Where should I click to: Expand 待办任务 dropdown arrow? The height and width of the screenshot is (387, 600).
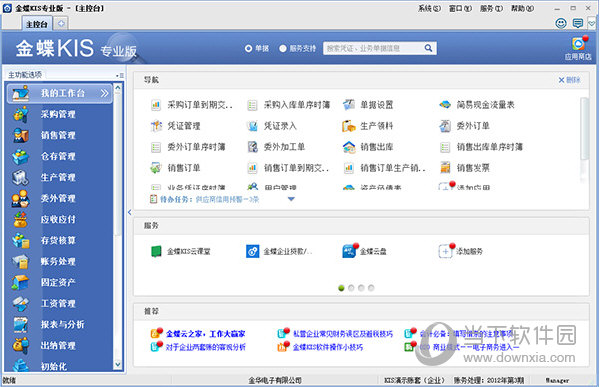pyautogui.click(x=291, y=199)
